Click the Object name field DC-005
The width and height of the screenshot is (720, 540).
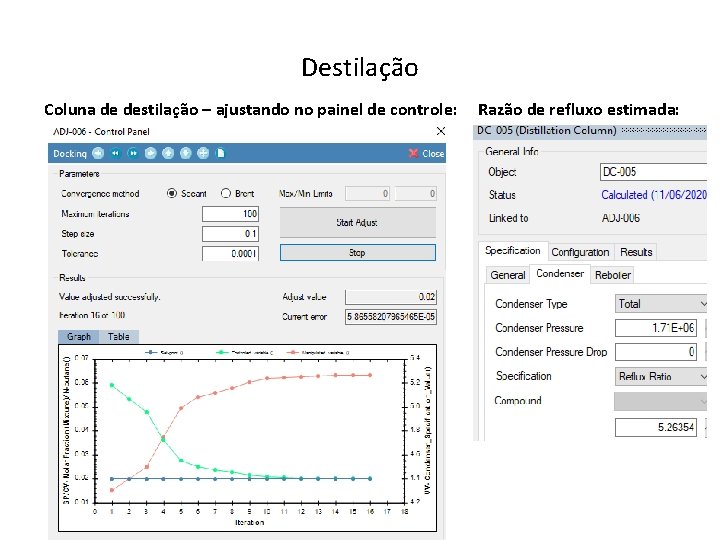(x=653, y=172)
